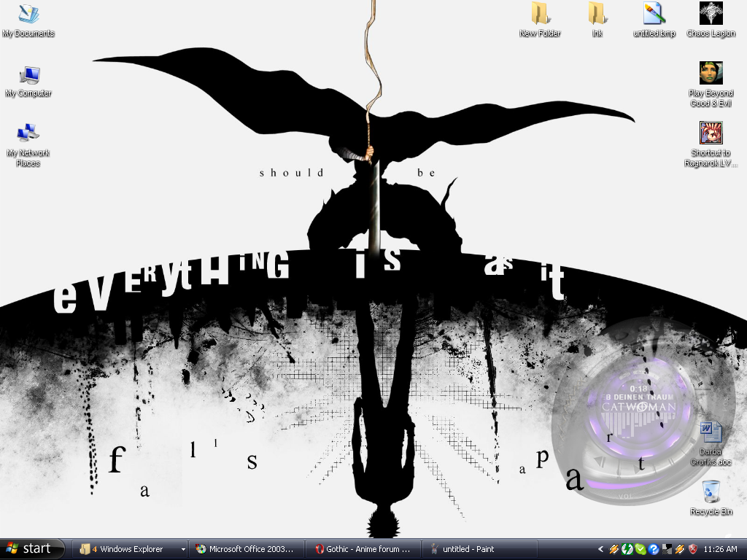Select the Darba Grafiks.doc Word document
747x560 pixels.
click(711, 444)
